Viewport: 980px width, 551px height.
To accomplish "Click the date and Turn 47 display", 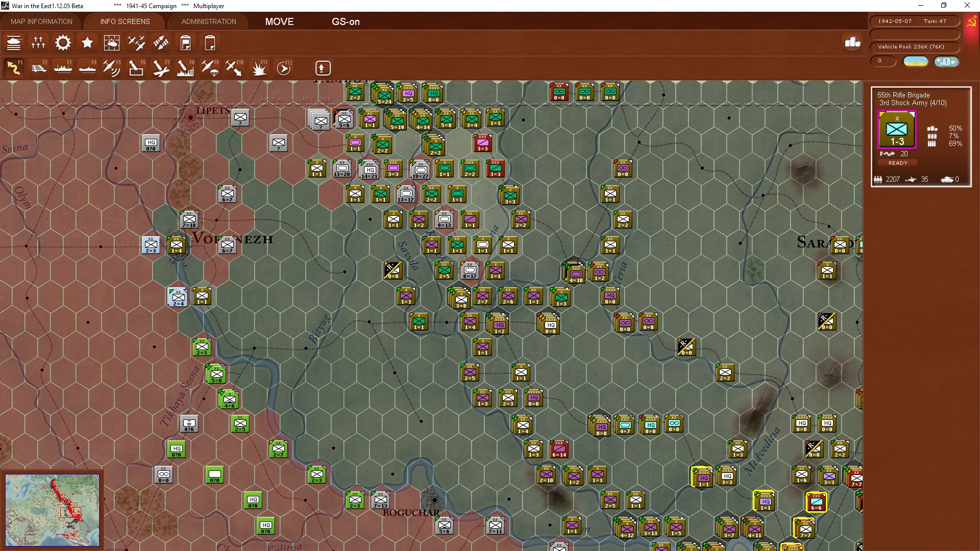I will (914, 21).
